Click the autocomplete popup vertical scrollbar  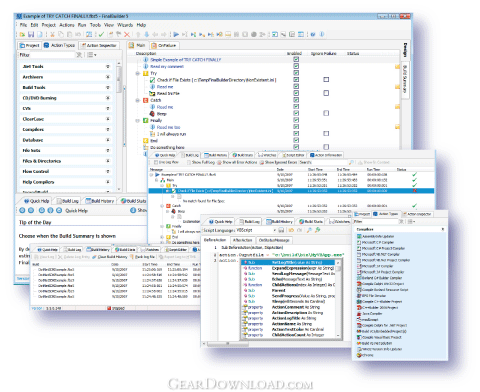pyautogui.click(x=338, y=299)
